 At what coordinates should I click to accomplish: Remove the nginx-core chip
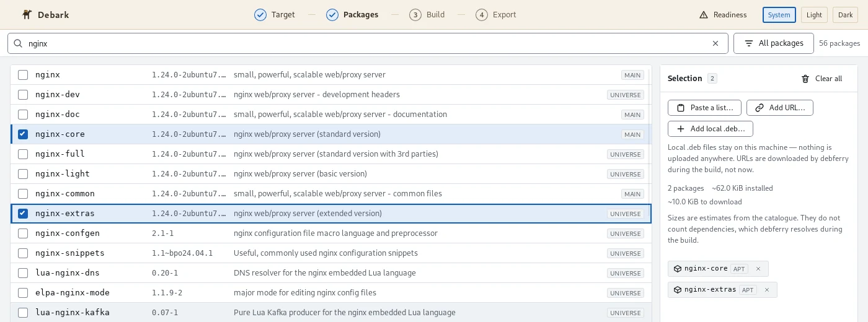pos(758,269)
